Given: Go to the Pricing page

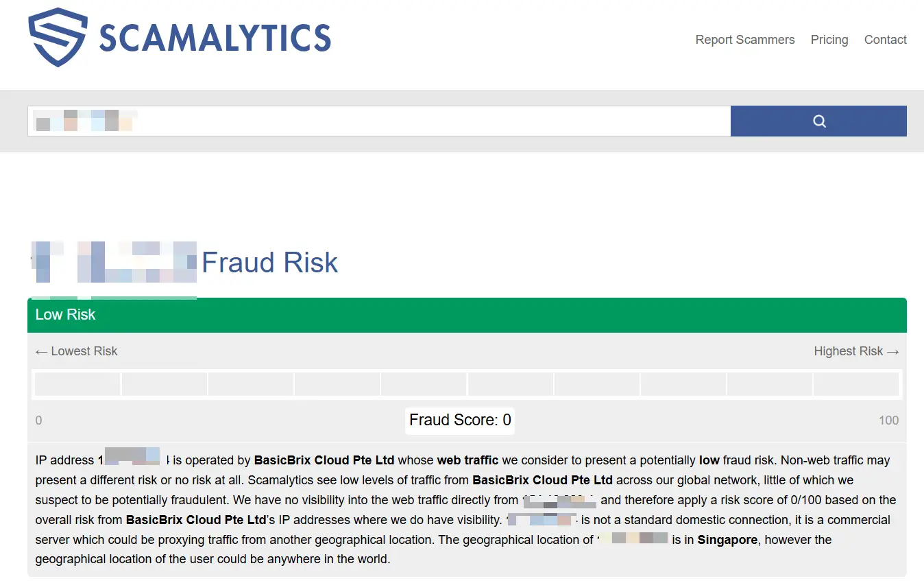Looking at the screenshot, I should click(x=829, y=40).
